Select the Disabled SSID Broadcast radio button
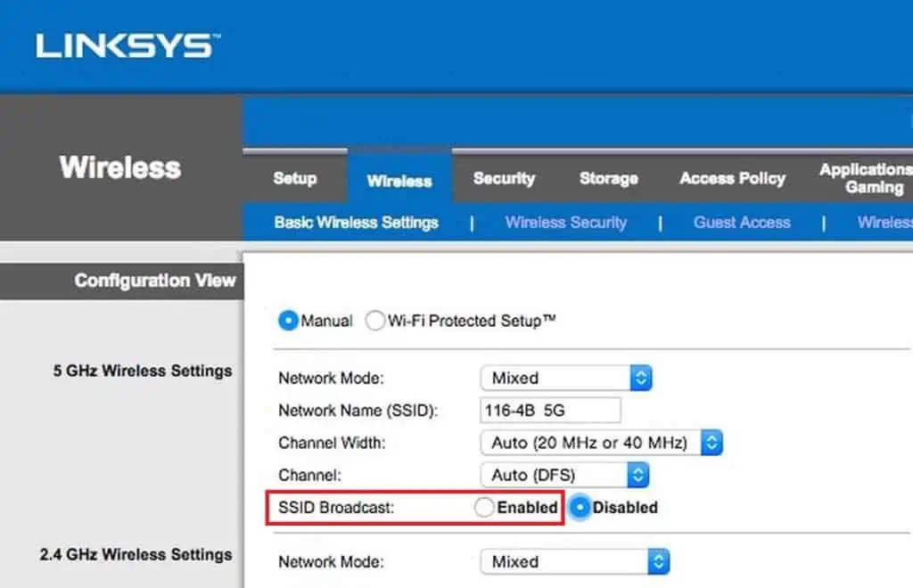 (580, 507)
